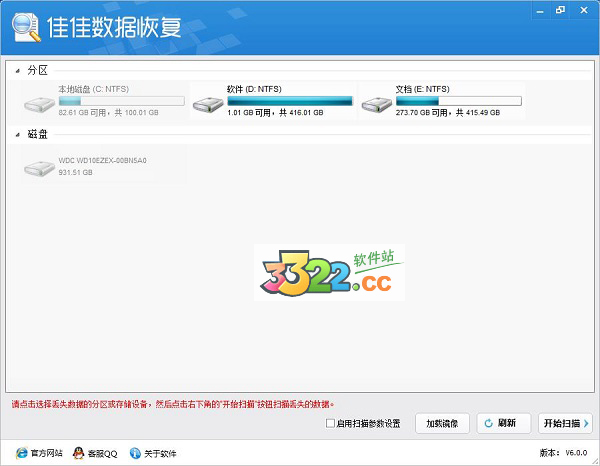The height and width of the screenshot is (466, 600).
Task: Click the 关于软件 info icon
Action: click(135, 453)
